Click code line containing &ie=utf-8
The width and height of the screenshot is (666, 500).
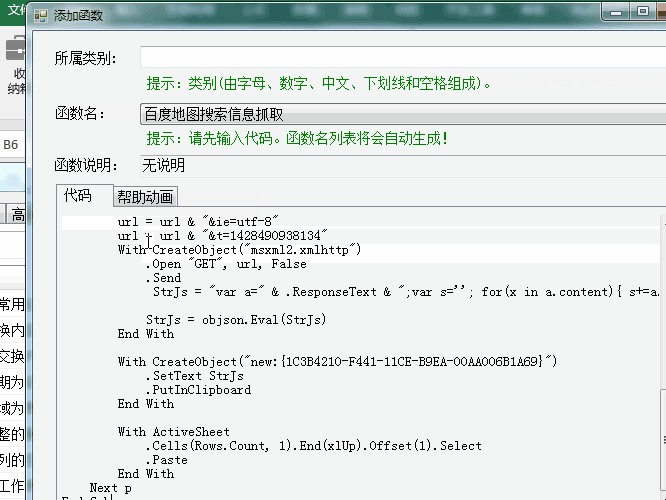click(x=198, y=221)
